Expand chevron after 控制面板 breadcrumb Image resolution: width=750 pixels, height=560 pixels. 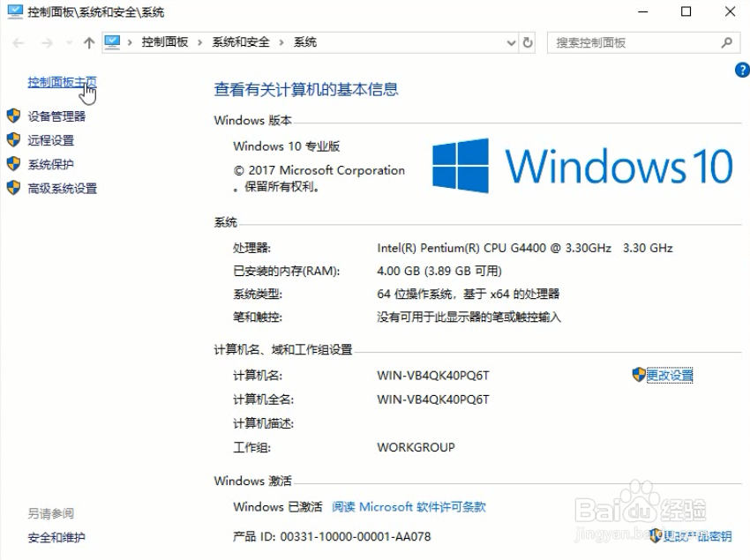click(x=200, y=42)
